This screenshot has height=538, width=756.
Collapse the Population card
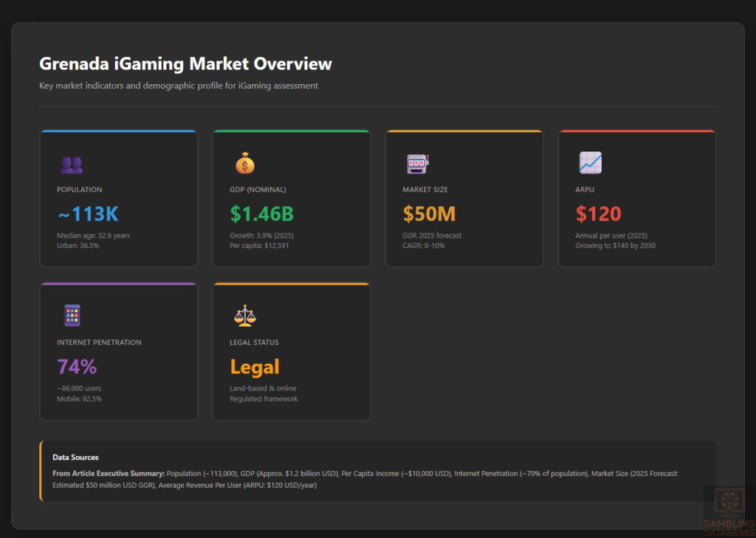tap(118, 197)
